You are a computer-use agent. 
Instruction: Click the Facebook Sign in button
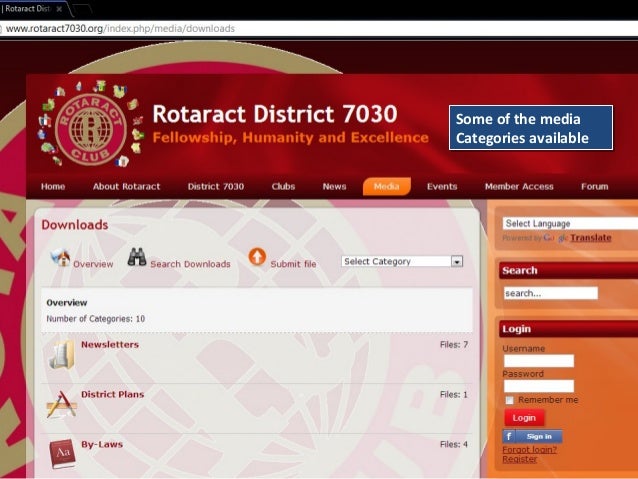click(532, 436)
